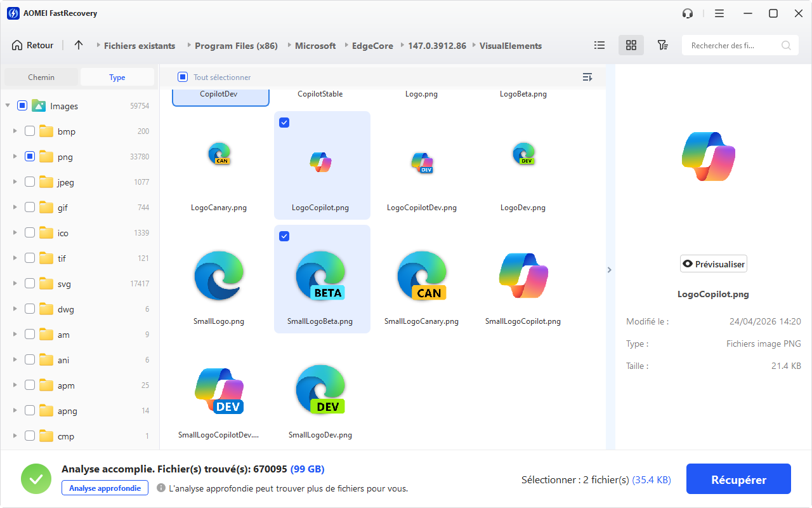Expand the gif tree node
The height and width of the screenshot is (508, 812).
(x=15, y=208)
